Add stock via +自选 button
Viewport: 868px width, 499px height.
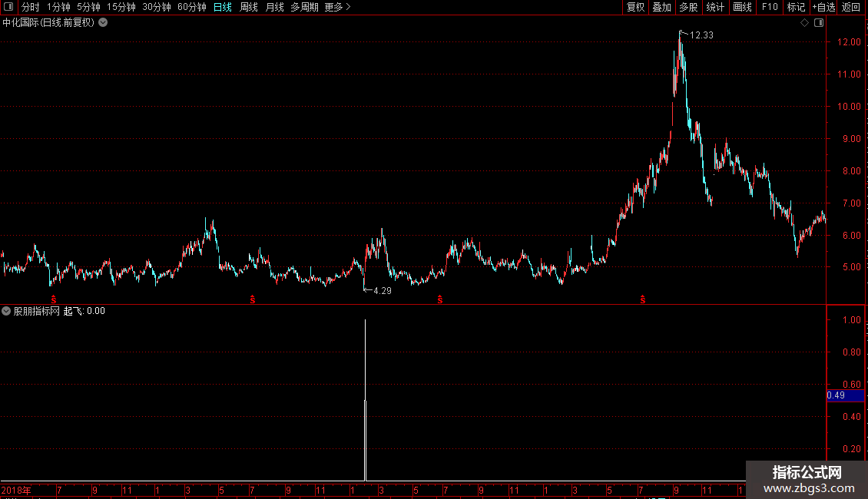coord(823,7)
